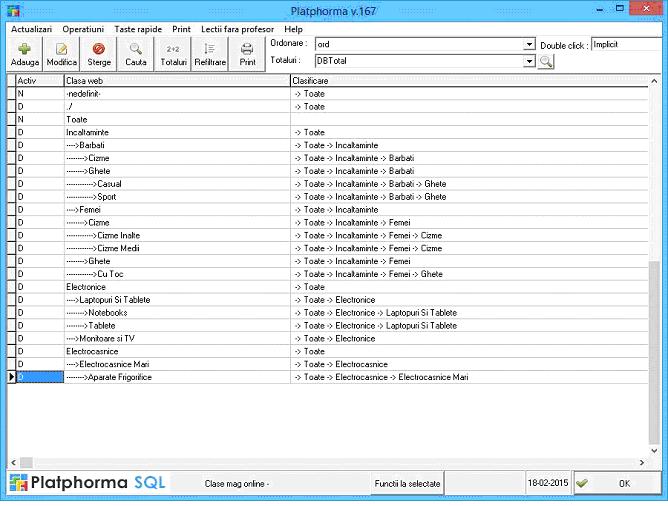Sort by the Clasa web column header
The height and width of the screenshot is (506, 668).
[177, 80]
